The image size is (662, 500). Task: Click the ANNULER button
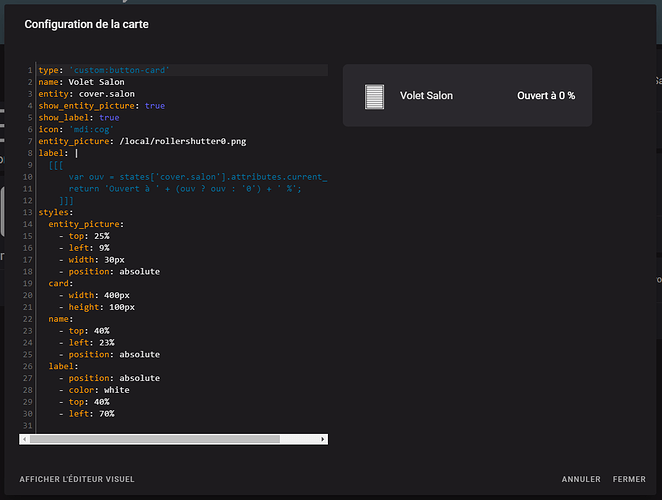pos(581,479)
